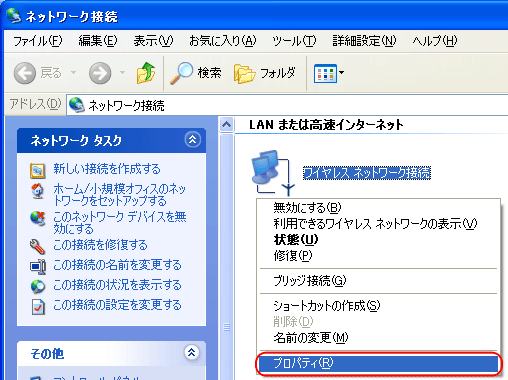
Task: Choose プロパティ(R) in context menu
Action: [378, 363]
